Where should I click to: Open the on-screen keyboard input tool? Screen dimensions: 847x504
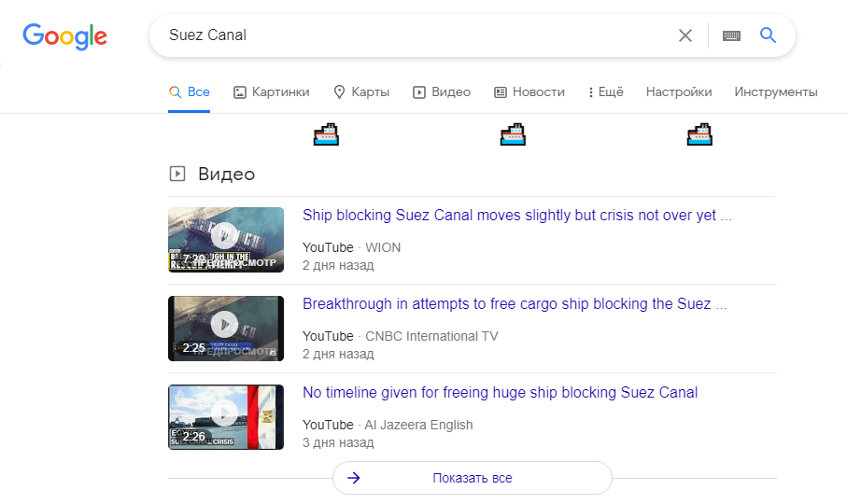tap(731, 35)
